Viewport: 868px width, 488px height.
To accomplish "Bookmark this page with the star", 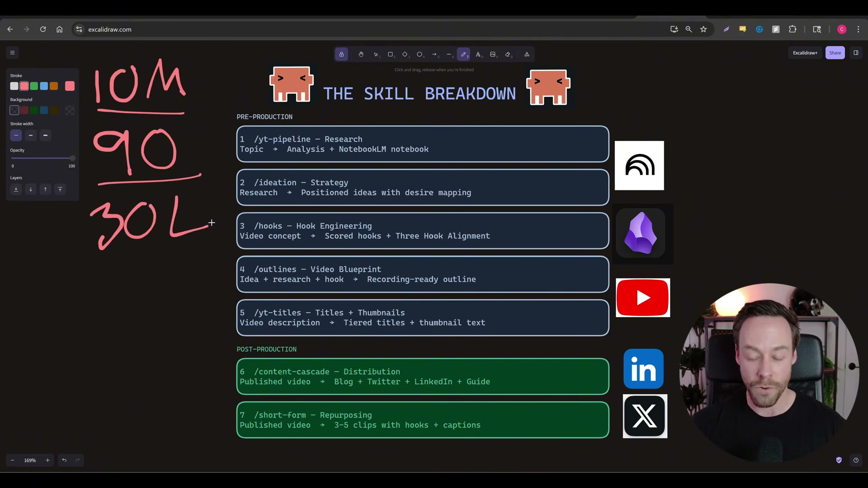I will (x=703, y=29).
